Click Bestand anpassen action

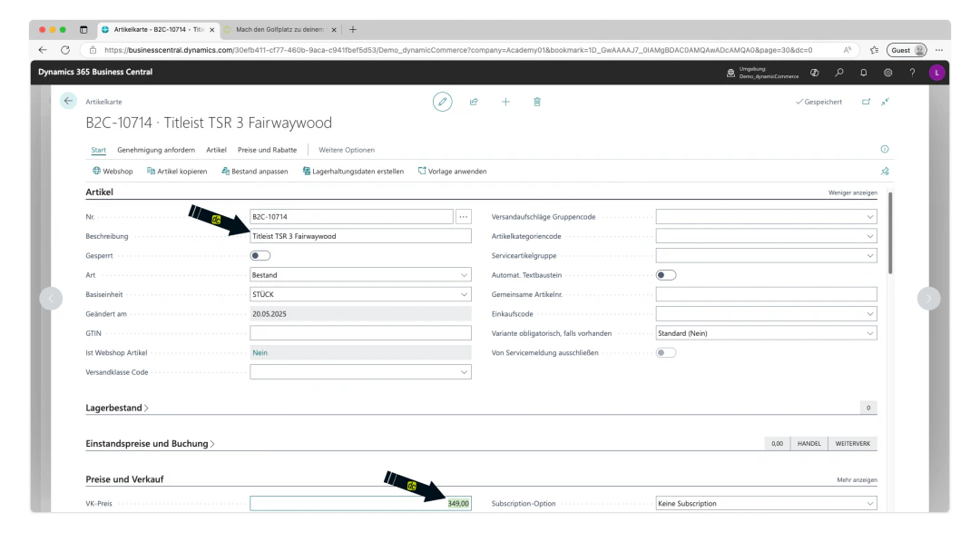coord(254,172)
